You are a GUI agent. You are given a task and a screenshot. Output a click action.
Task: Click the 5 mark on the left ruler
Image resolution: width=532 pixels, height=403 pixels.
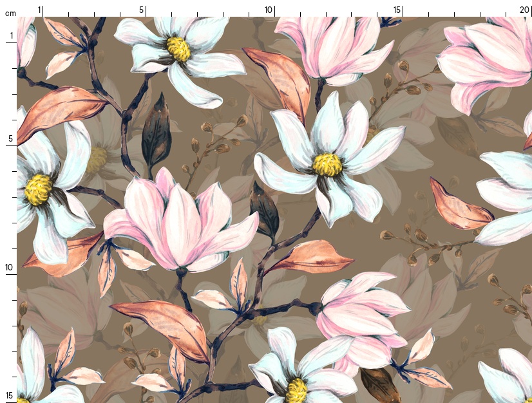(x=10, y=138)
